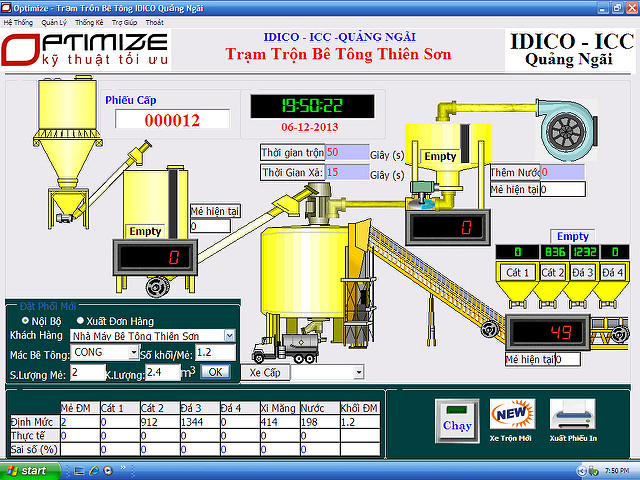
Task: Click the Optimize logo
Action: [x=85, y=50]
